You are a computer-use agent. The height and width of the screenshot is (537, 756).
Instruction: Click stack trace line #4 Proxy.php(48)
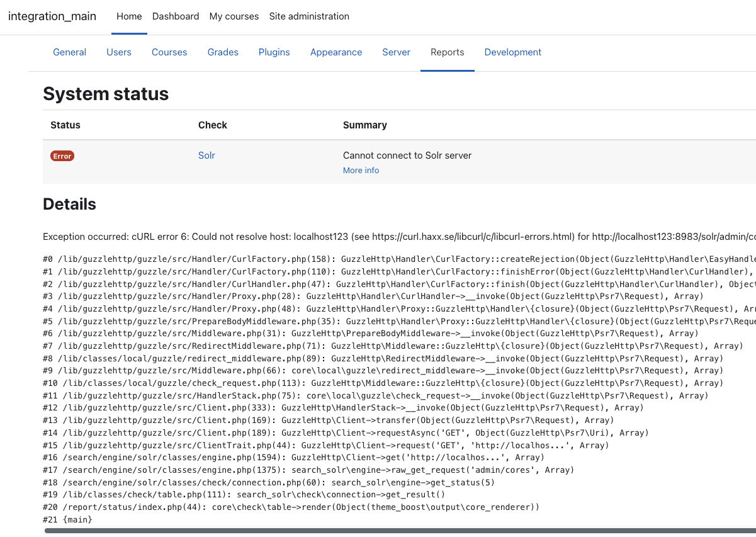pyautogui.click(x=399, y=308)
